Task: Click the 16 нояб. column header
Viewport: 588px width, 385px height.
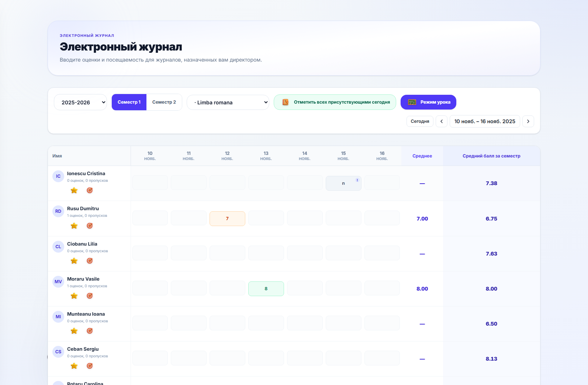Action: [x=382, y=156]
